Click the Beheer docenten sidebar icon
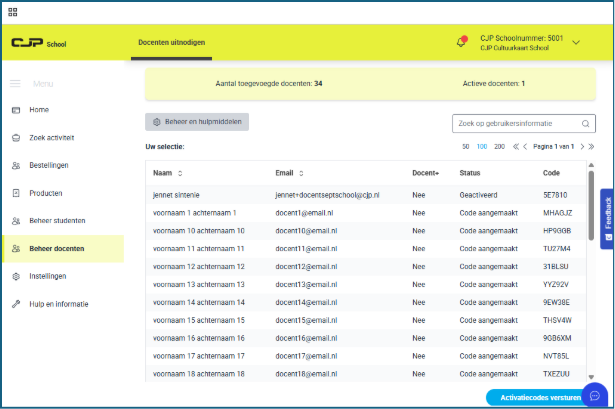 [16, 249]
